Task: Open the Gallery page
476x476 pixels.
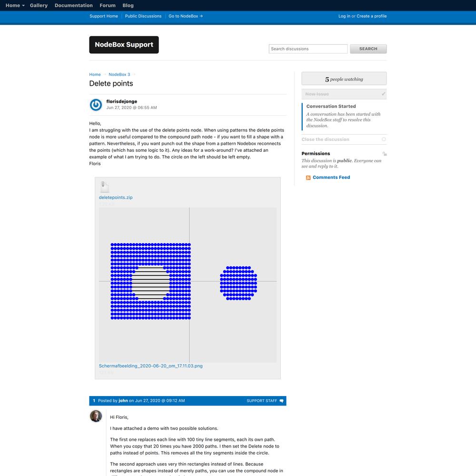Action: coord(39,5)
